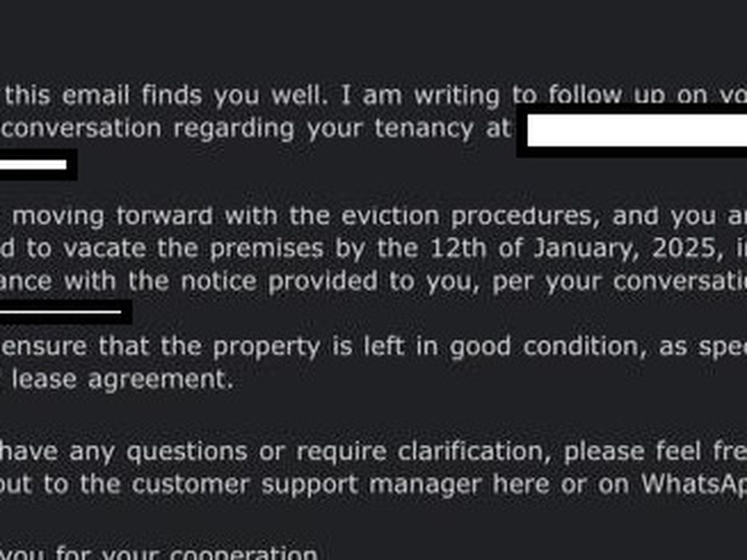Click the word "email" in the opening line
Image resolution: width=747 pixels, height=560 pixels.
(x=95, y=96)
